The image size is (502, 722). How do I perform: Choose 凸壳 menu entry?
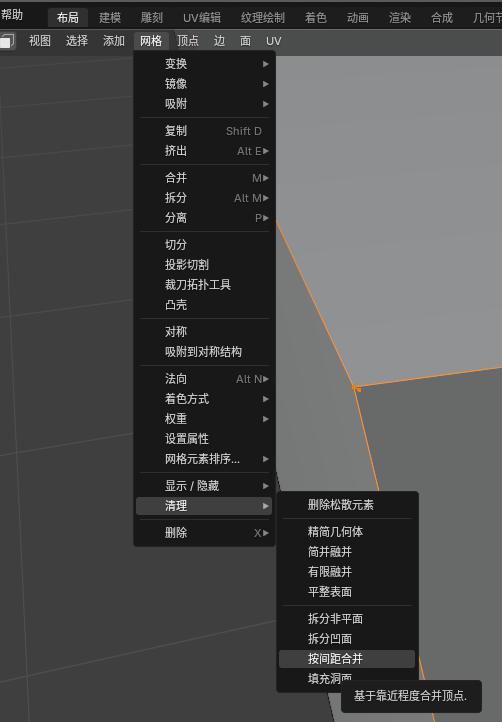[x=204, y=305]
